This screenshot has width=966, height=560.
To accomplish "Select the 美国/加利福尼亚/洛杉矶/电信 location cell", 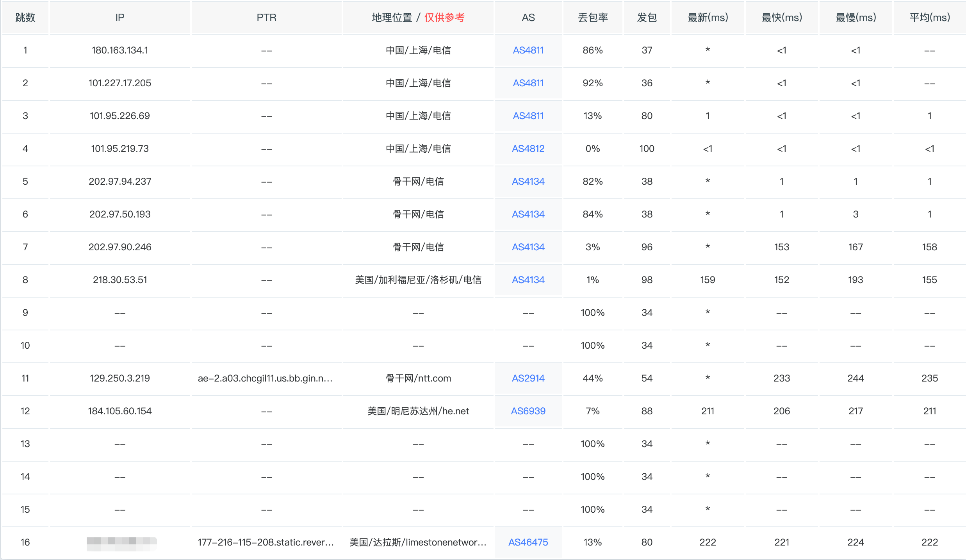I will coord(418,280).
